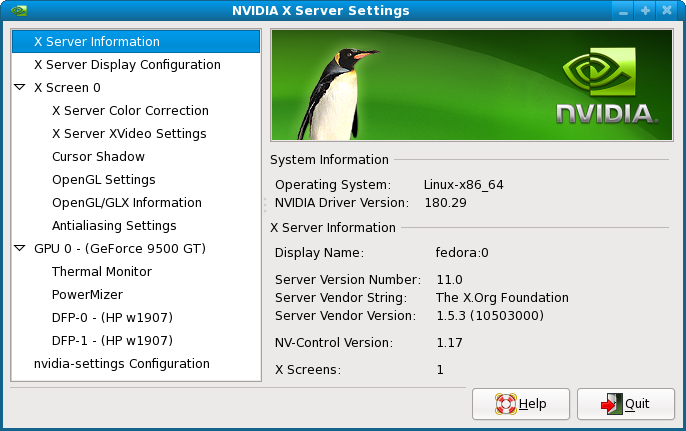Select X Server Information in the sidebar
This screenshot has height=431, width=686.
136,42
